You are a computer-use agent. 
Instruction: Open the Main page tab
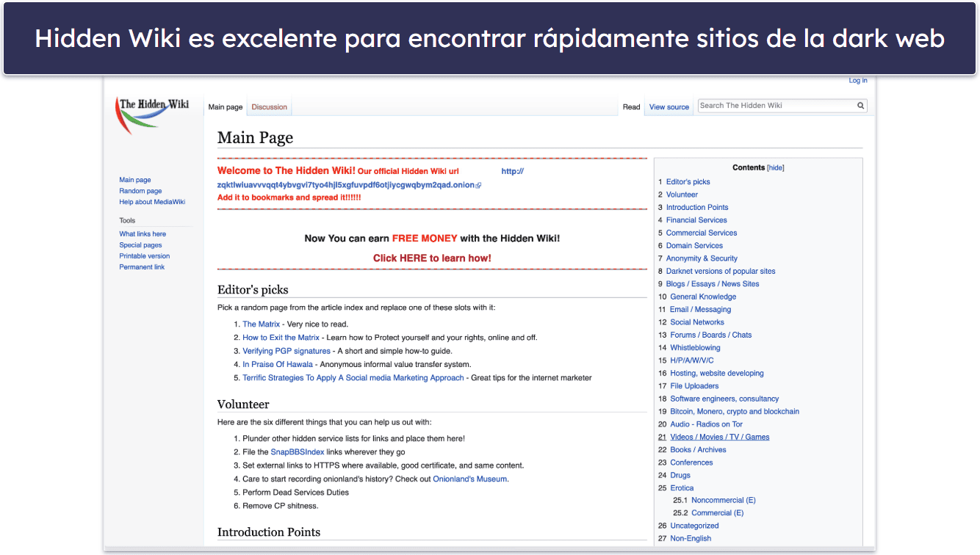click(x=226, y=107)
